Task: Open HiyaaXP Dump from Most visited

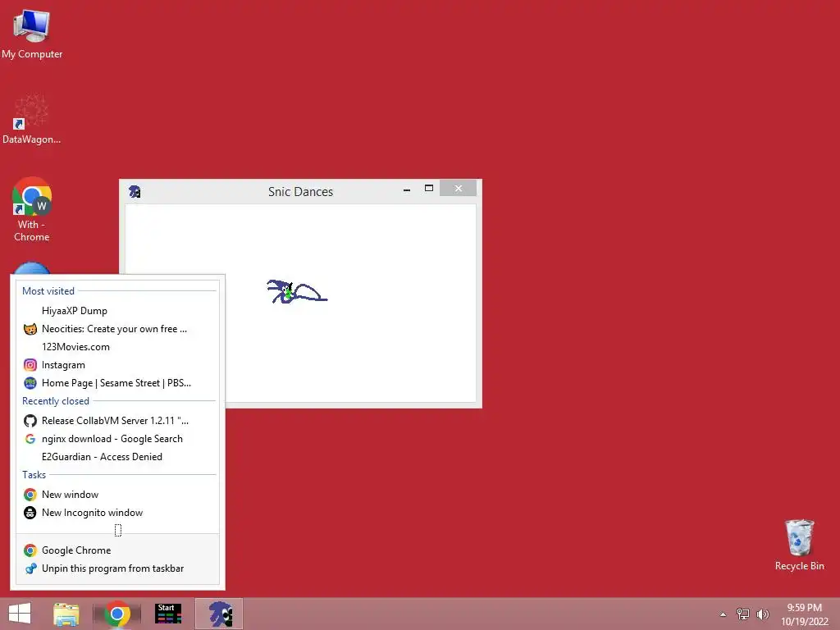Action: (x=117, y=311)
